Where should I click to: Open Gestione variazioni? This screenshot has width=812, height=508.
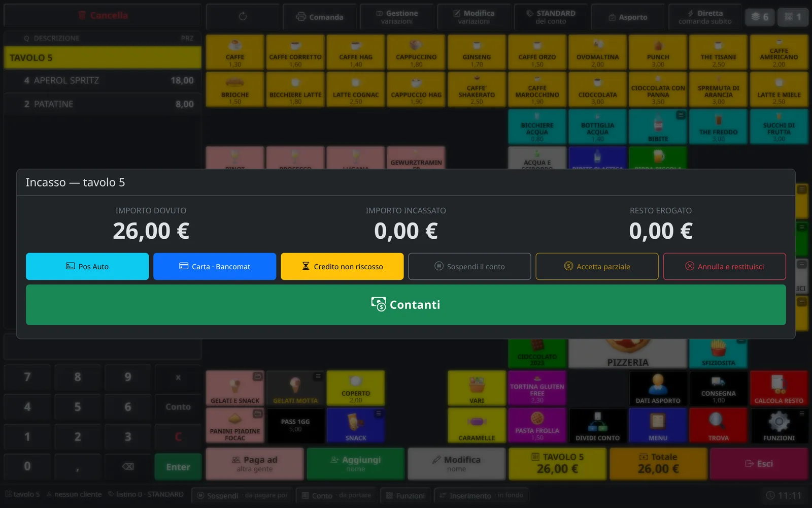tap(397, 17)
